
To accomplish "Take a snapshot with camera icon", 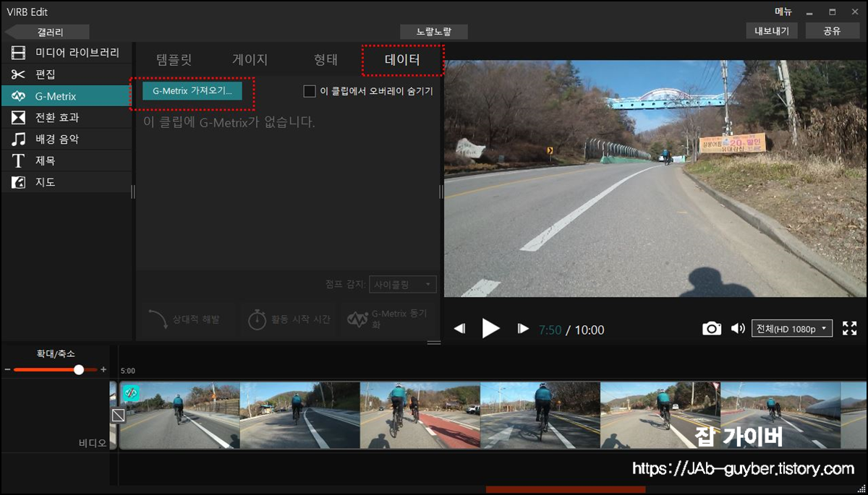I will (x=712, y=329).
